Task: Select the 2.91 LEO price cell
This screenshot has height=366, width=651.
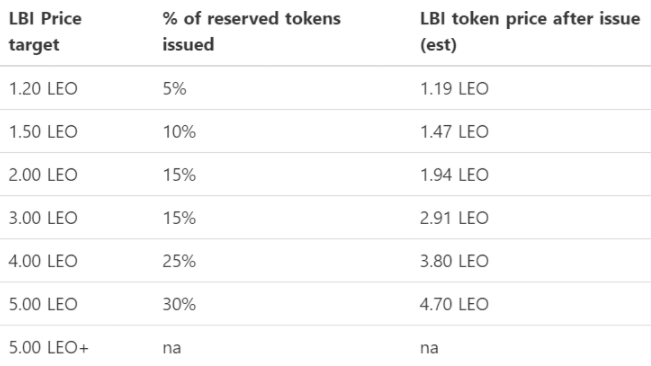Action: point(454,218)
